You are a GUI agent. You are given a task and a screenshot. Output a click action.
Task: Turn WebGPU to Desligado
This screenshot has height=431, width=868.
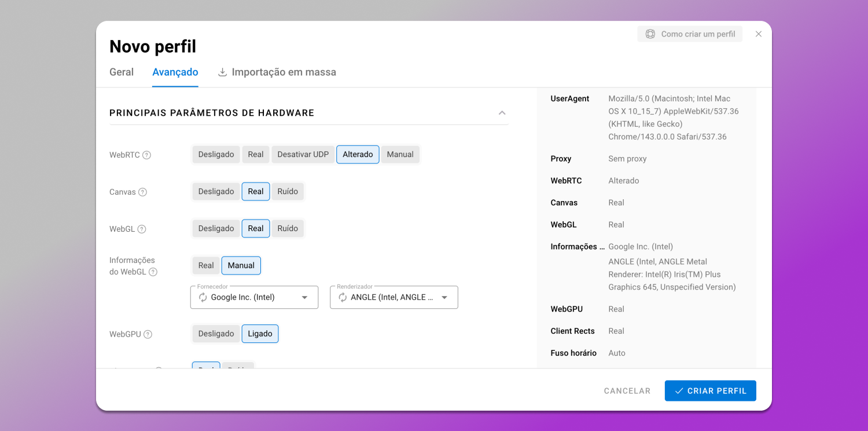[216, 334]
